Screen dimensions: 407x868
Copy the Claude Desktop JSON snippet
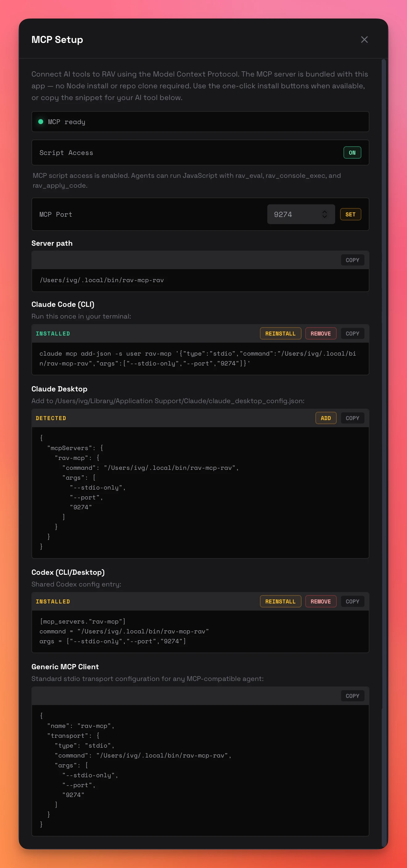point(352,418)
